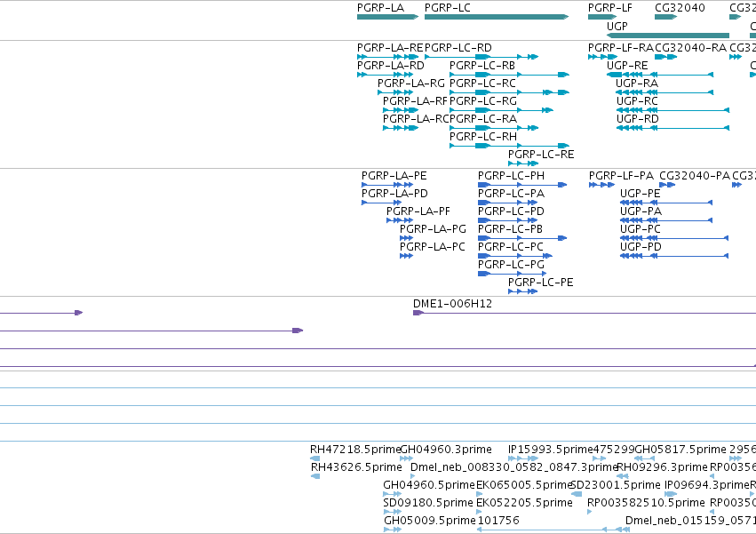
Task: Click EST GH05009.5prime
Action: pyautogui.click(x=430, y=521)
